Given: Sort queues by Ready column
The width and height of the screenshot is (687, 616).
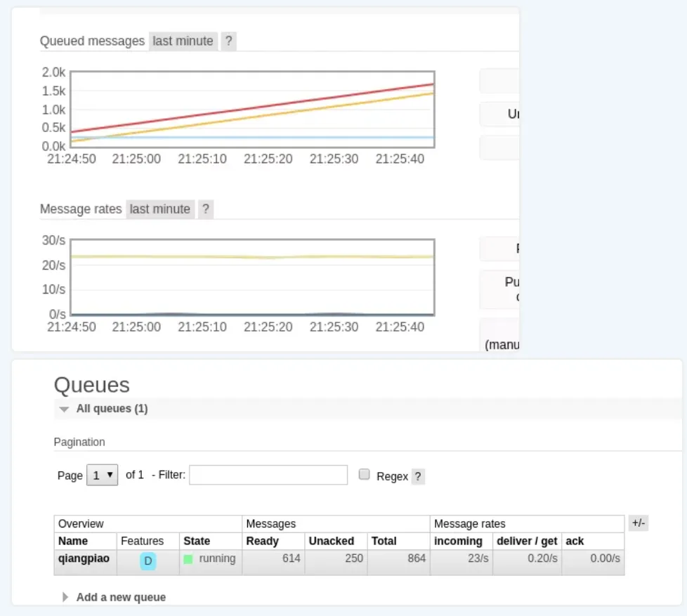Looking at the screenshot, I should click(x=263, y=541).
